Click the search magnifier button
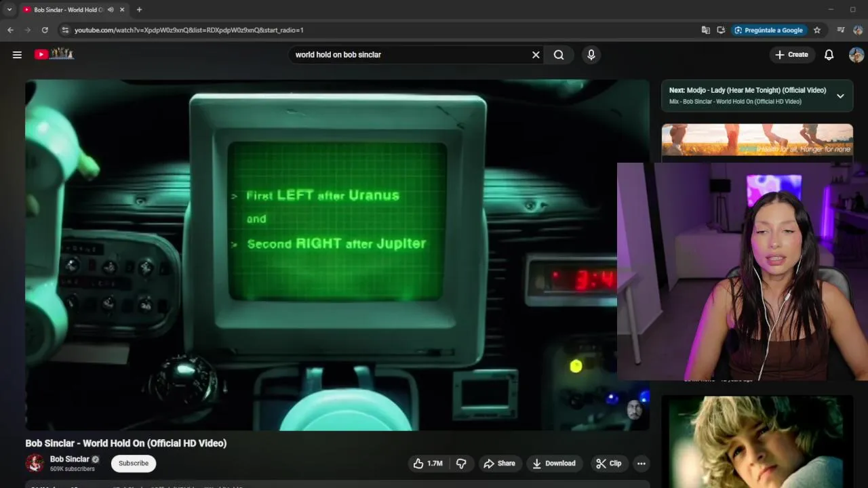Image resolution: width=868 pixels, height=488 pixels. click(x=559, y=55)
